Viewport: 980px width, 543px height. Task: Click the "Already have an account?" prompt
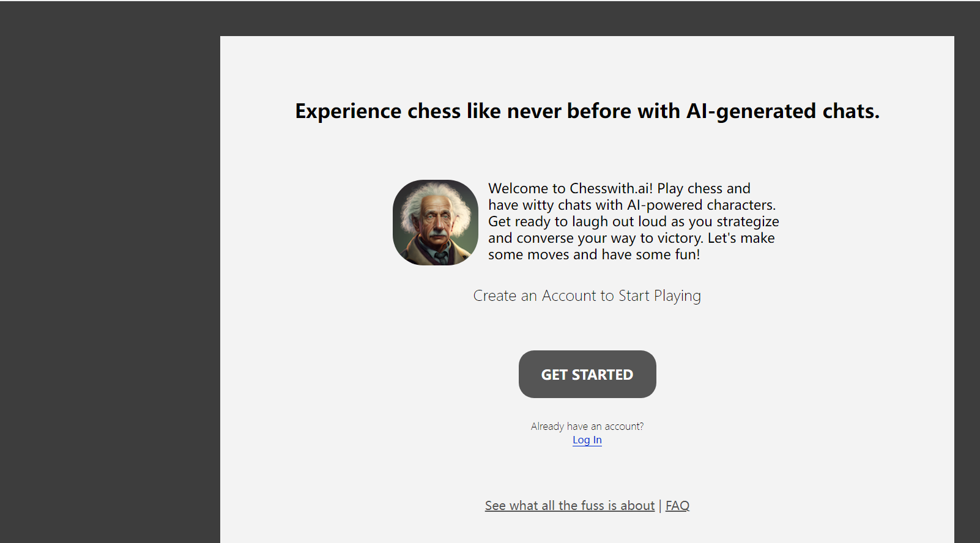coord(587,426)
